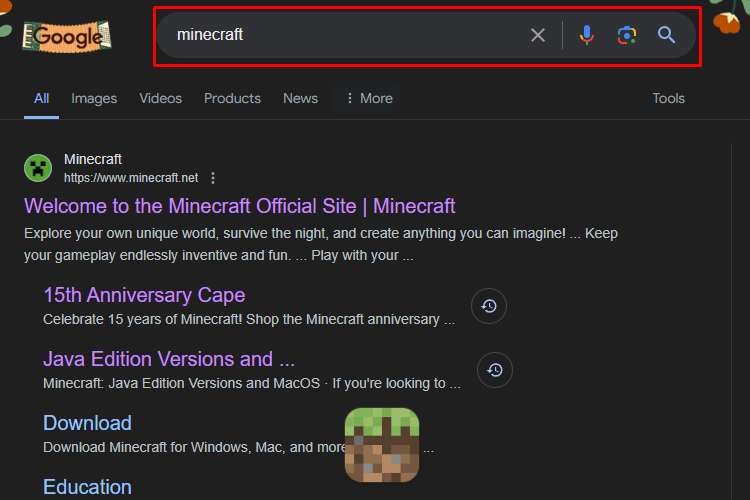Switch to the Images tab
This screenshot has height=500, width=750.
click(x=94, y=99)
